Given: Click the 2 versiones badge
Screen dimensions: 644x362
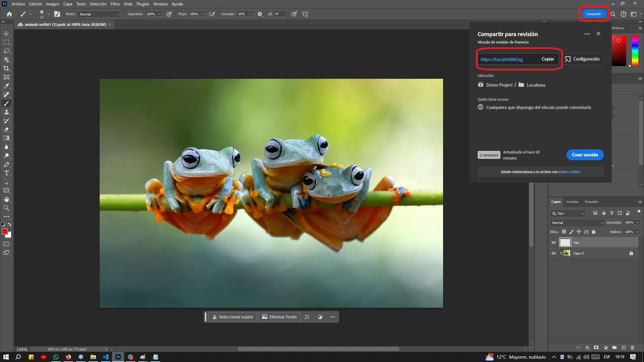Looking at the screenshot, I should coord(489,155).
